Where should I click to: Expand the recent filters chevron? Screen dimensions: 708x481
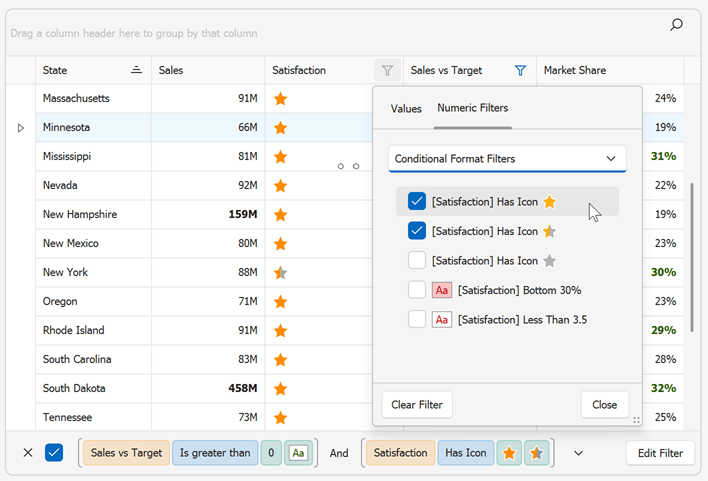tap(578, 453)
